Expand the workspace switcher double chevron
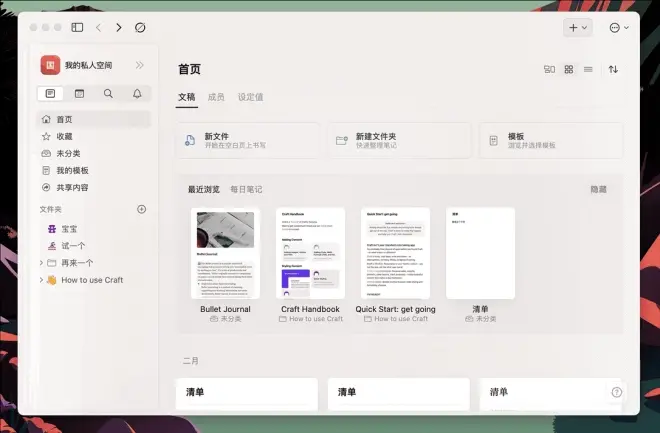The height and width of the screenshot is (433, 660). [139, 65]
